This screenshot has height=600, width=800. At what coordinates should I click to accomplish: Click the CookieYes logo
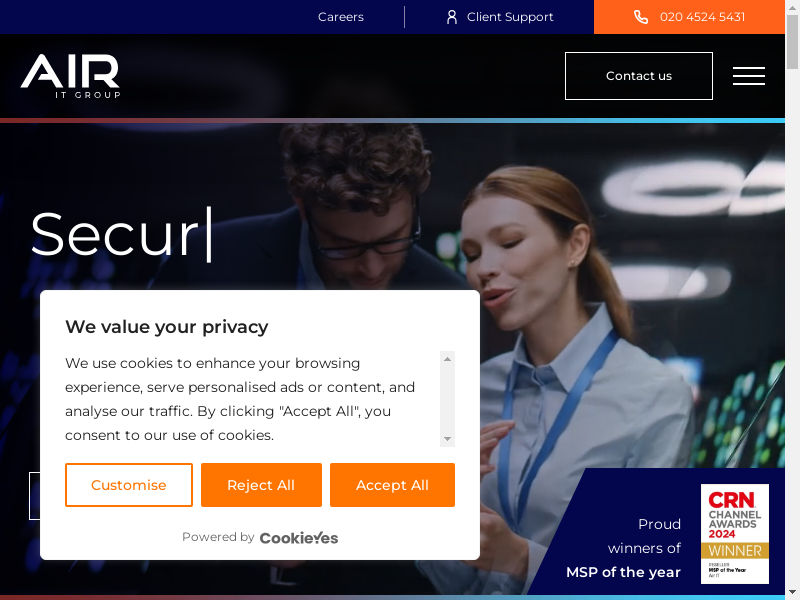pyautogui.click(x=298, y=538)
